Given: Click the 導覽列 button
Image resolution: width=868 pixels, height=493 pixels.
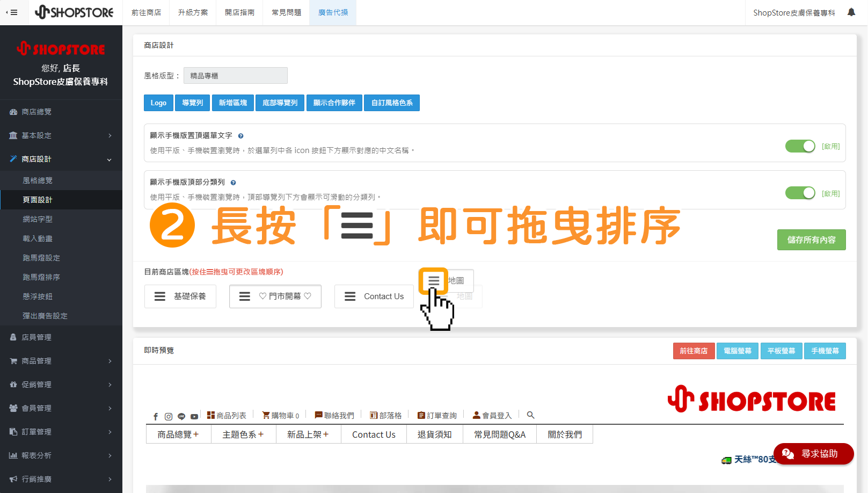Looking at the screenshot, I should [x=192, y=103].
